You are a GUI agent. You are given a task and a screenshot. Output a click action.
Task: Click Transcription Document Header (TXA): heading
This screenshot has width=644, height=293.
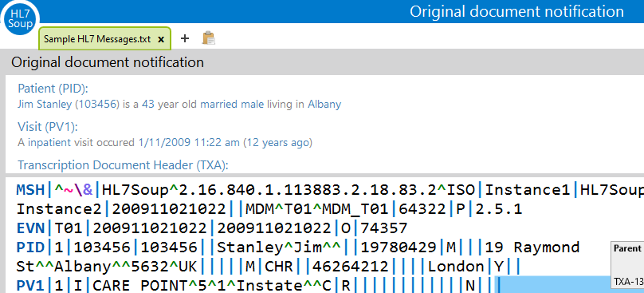coord(123,165)
